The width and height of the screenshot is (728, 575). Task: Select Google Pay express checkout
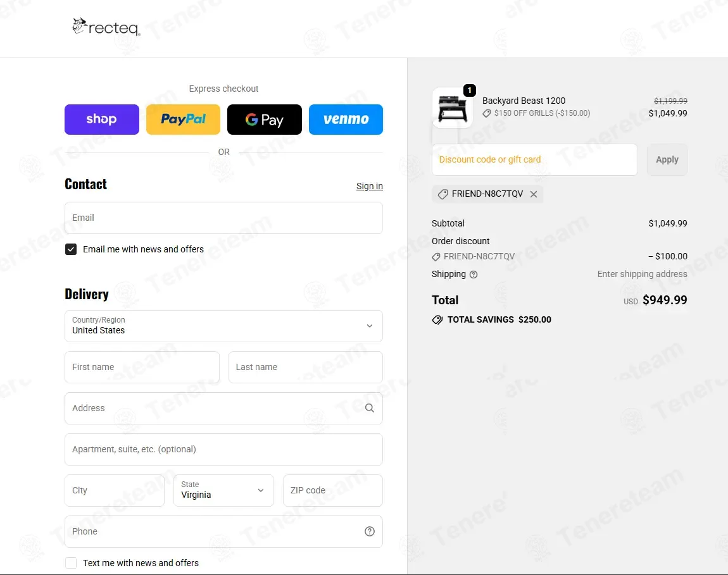(265, 120)
